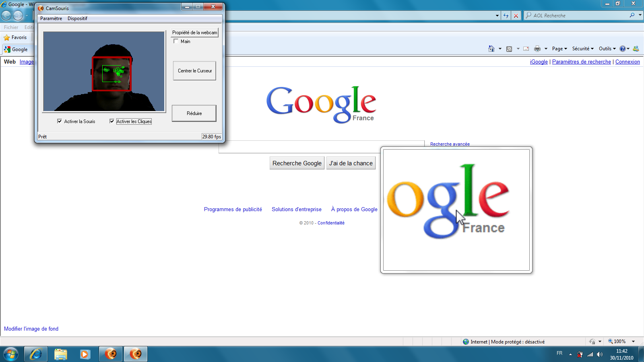Open the Paramètre menu in CamSouris
The image size is (644, 362).
tap(51, 19)
